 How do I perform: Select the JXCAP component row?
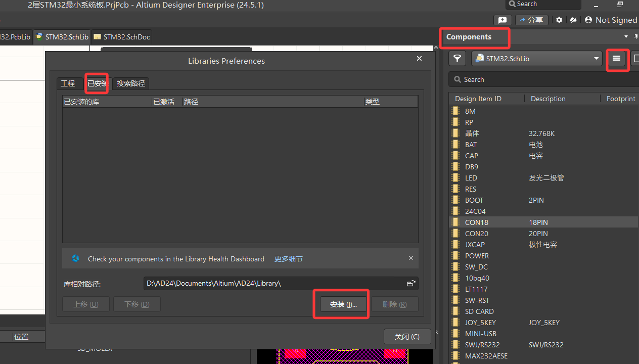544,245
